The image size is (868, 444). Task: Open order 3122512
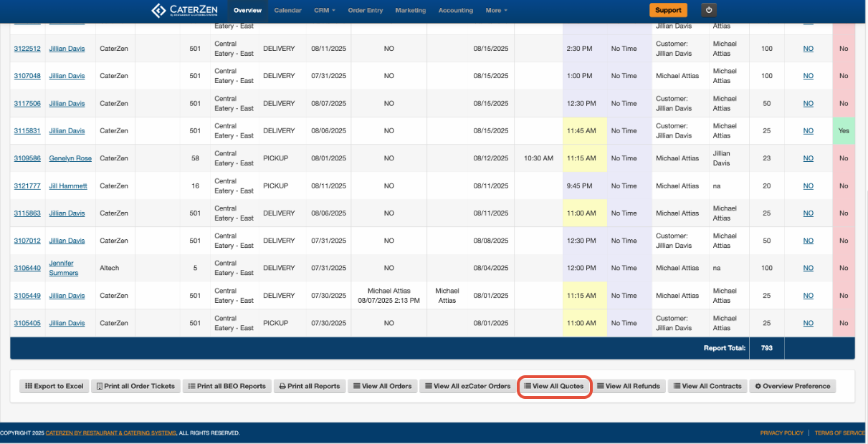(x=27, y=49)
